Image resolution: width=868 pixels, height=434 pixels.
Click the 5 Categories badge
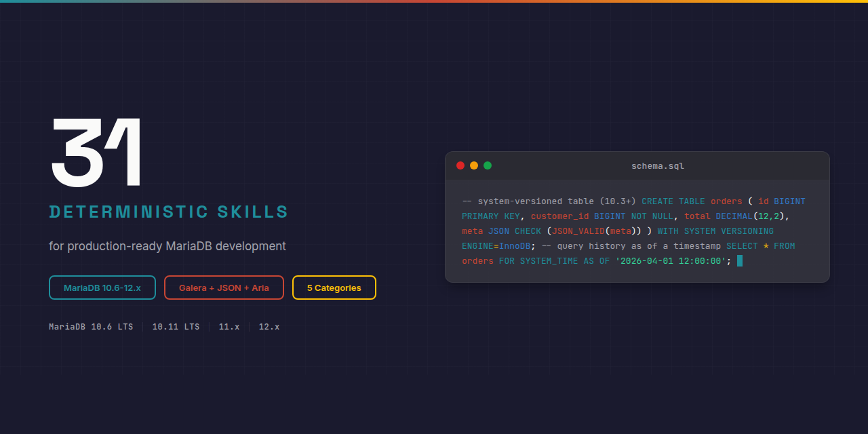point(334,288)
